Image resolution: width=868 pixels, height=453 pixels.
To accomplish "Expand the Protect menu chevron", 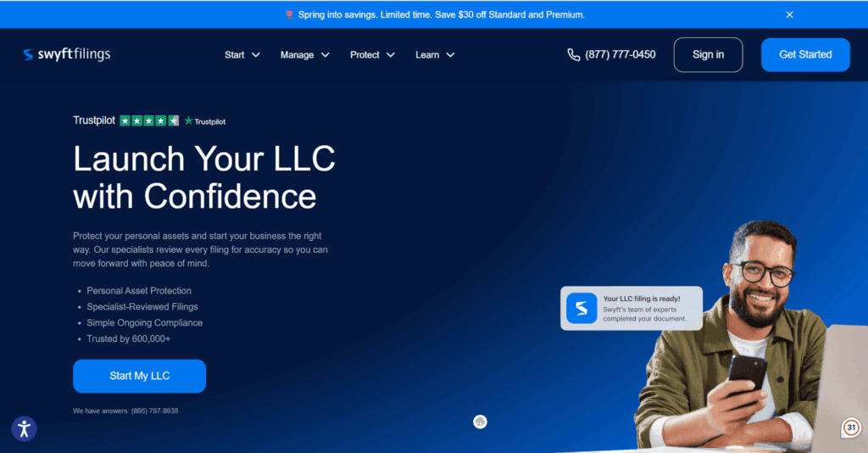I will (x=390, y=55).
